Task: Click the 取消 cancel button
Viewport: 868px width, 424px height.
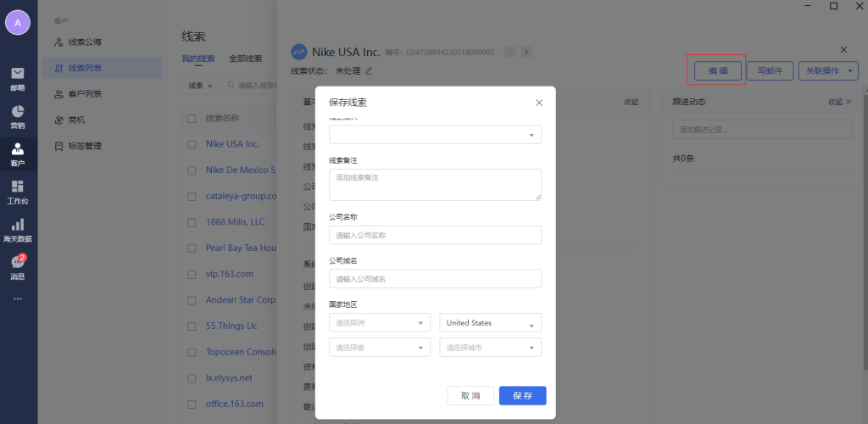Action: [x=470, y=396]
